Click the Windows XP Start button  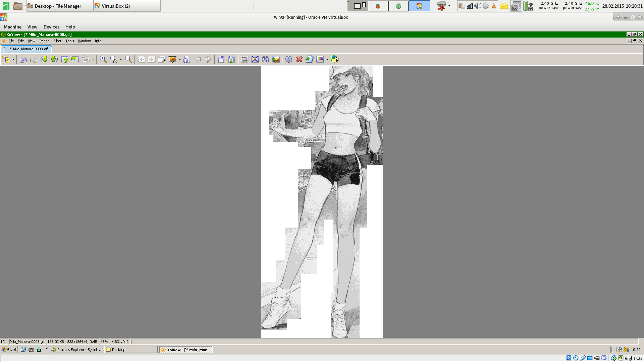point(9,350)
